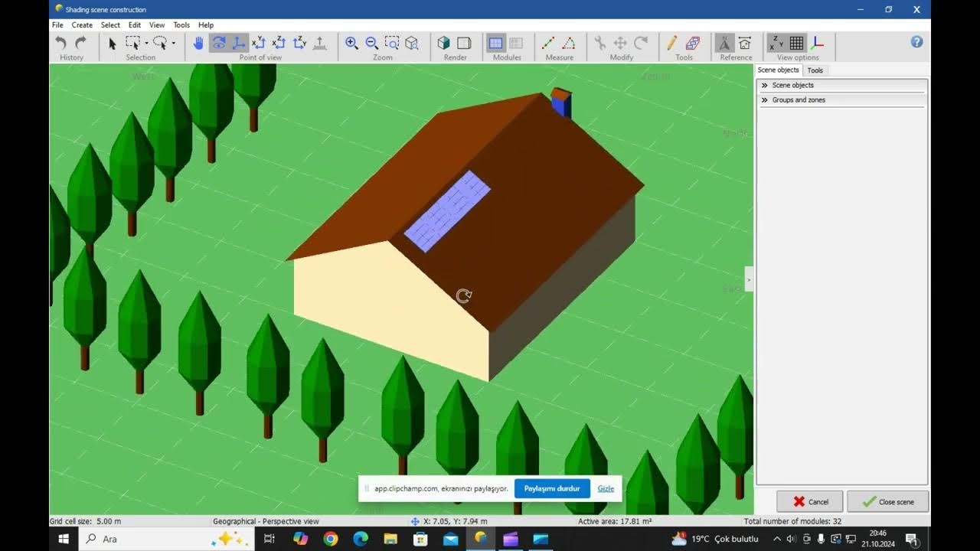
Task: Click the zoom to object icon
Action: click(412, 44)
